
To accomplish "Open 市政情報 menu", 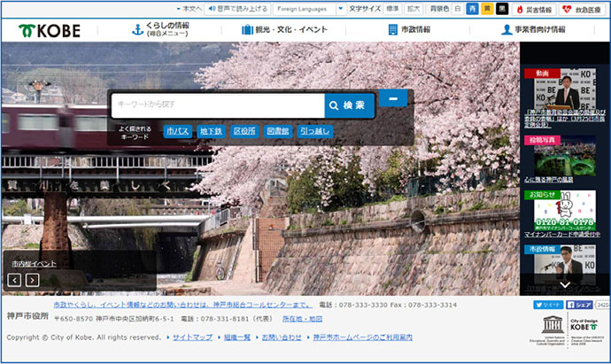I will [x=409, y=29].
